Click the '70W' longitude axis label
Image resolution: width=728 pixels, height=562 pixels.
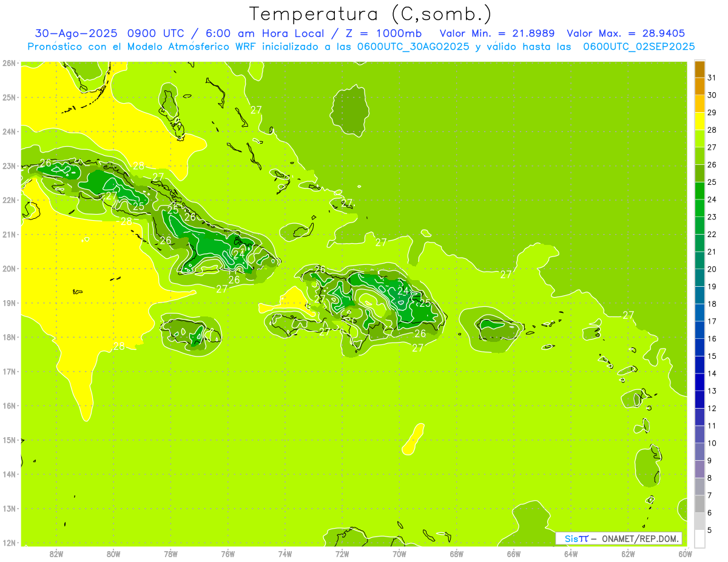click(399, 554)
